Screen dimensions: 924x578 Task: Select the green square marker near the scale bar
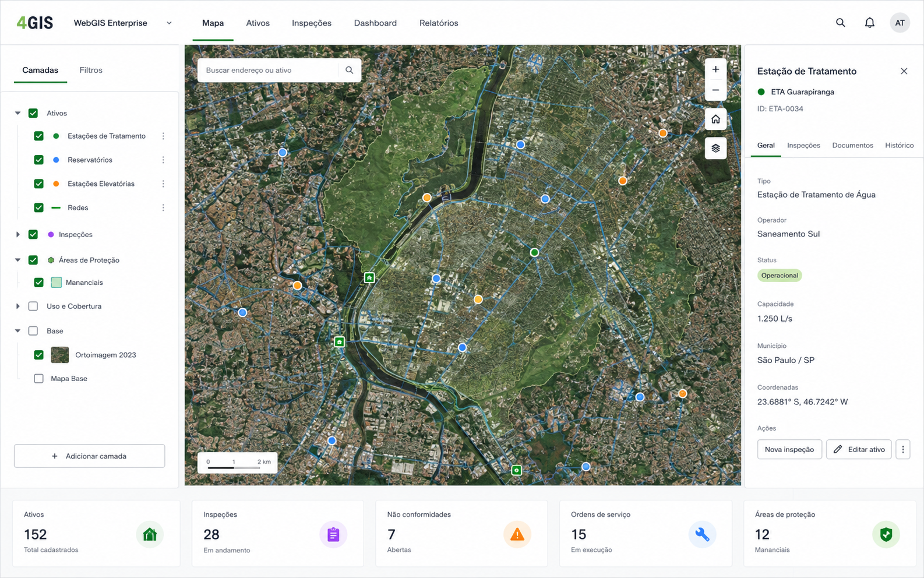(516, 470)
